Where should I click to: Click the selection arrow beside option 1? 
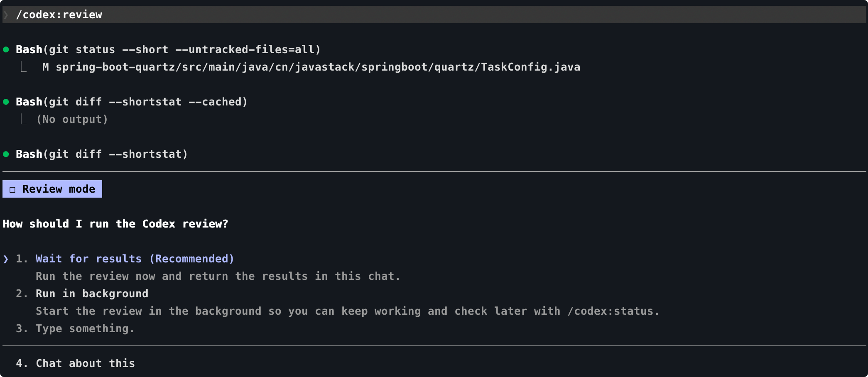(x=6, y=259)
